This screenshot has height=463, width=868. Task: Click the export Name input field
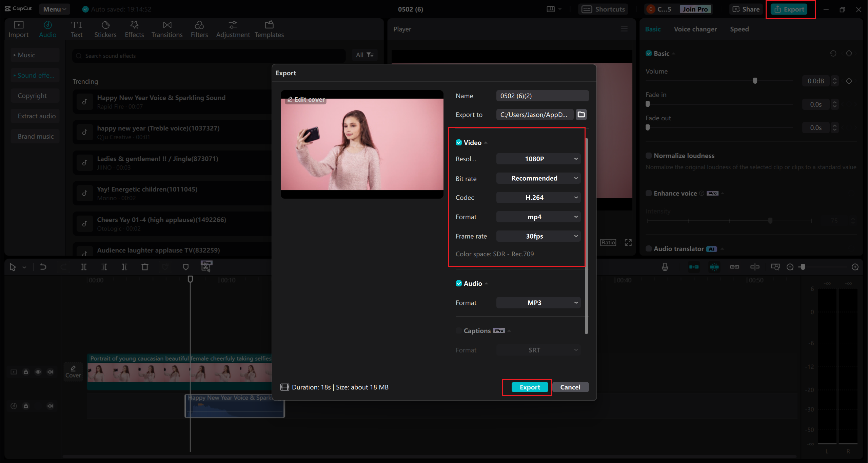tap(542, 96)
